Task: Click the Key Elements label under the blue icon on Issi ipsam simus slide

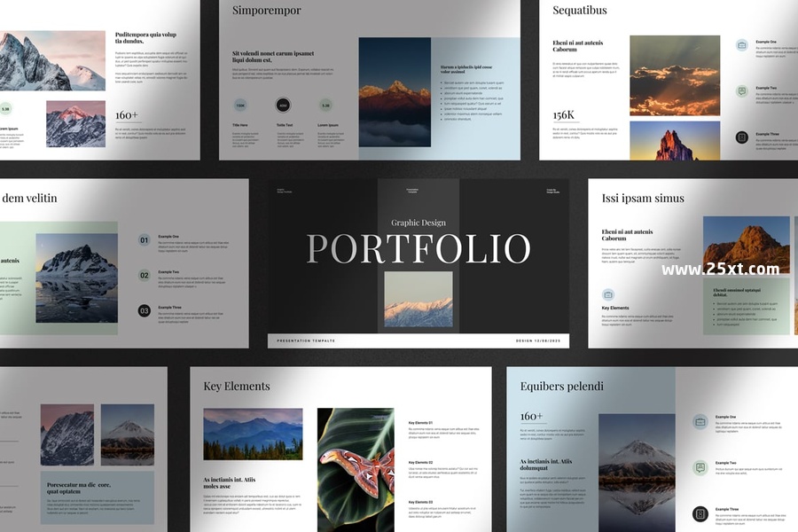Action: click(614, 308)
